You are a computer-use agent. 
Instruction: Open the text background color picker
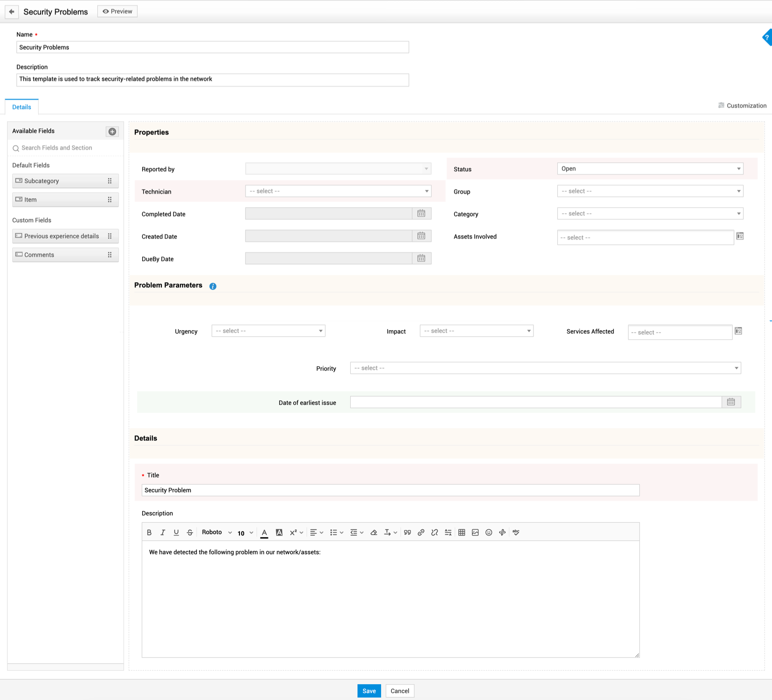pyautogui.click(x=279, y=533)
